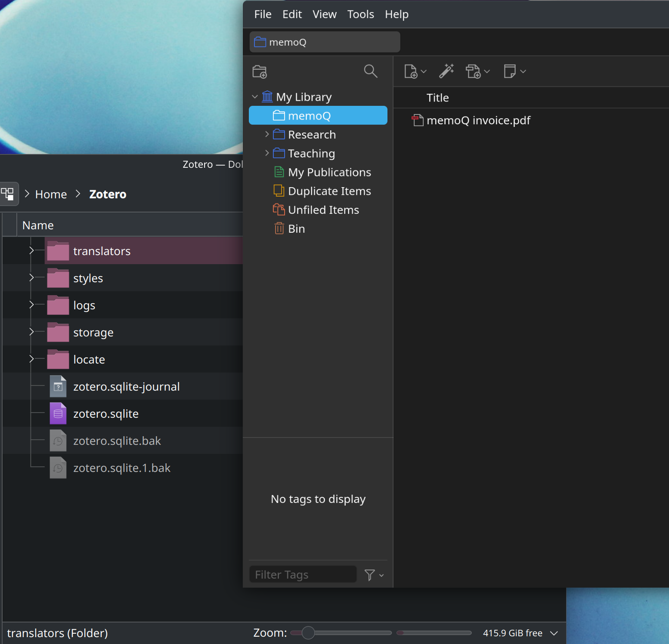
Task: Click the Unfiled Items icon
Action: pyautogui.click(x=279, y=210)
